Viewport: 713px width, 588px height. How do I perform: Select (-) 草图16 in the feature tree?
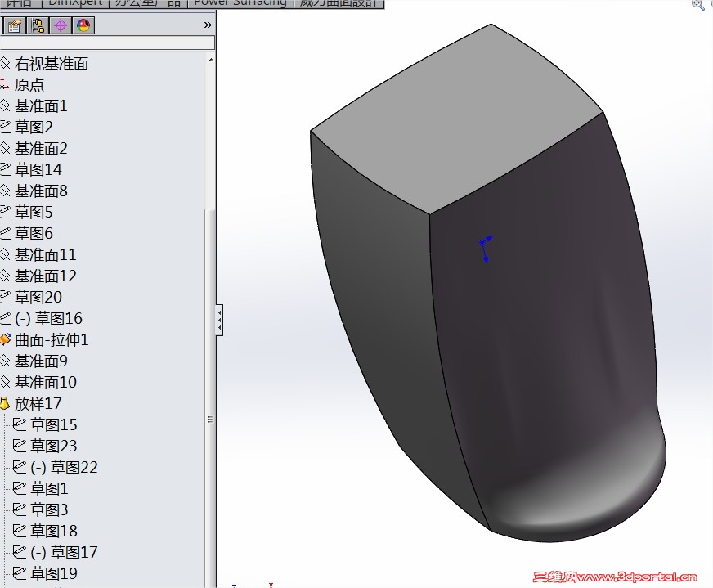(x=49, y=318)
